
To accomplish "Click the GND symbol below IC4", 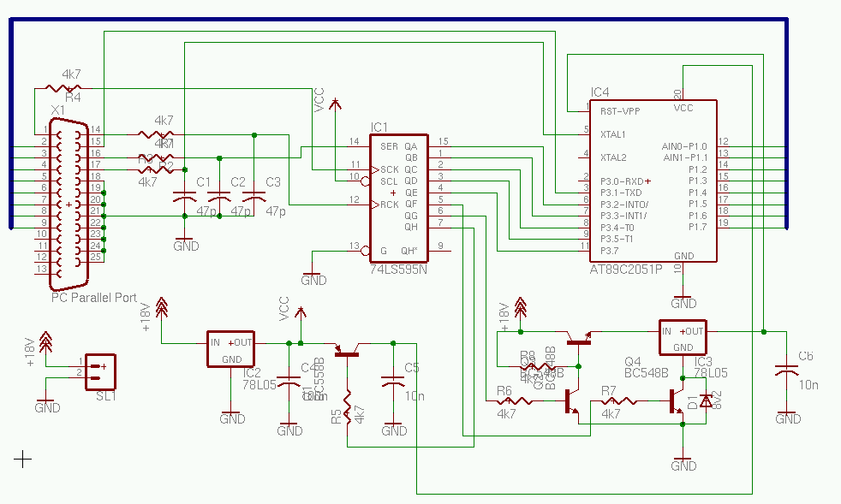I will [683, 299].
